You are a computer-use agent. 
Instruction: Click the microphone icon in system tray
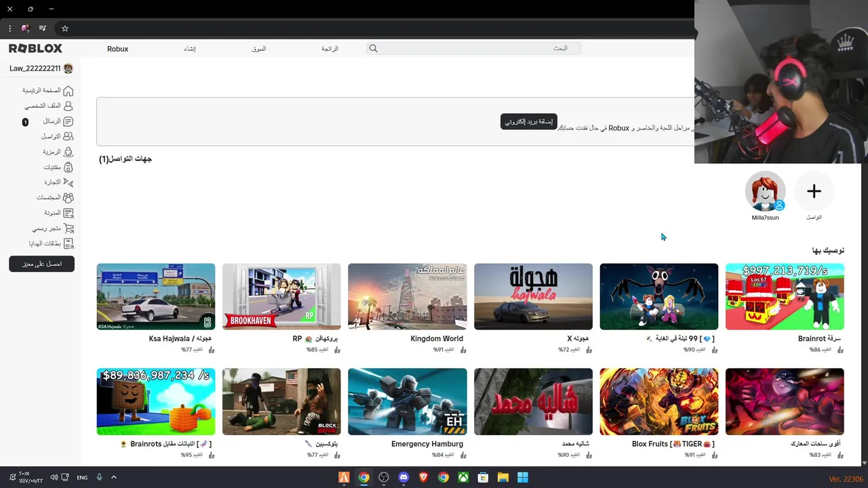(99, 477)
